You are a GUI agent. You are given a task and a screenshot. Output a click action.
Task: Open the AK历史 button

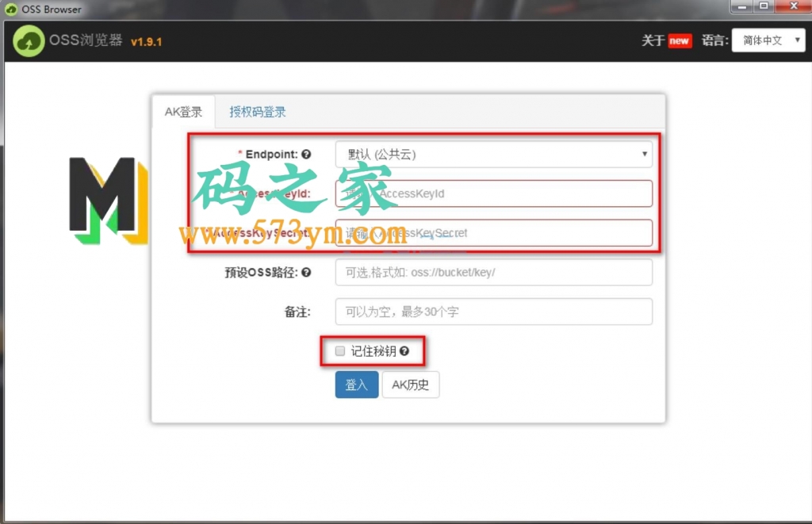click(410, 384)
